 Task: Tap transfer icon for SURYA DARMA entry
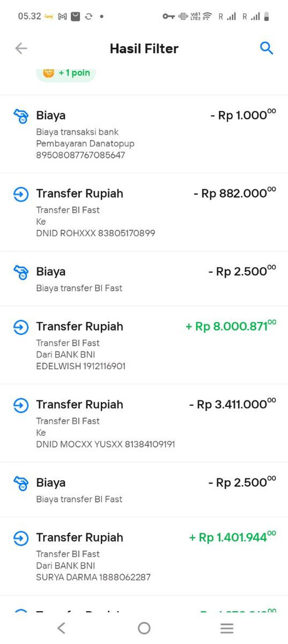point(21,538)
